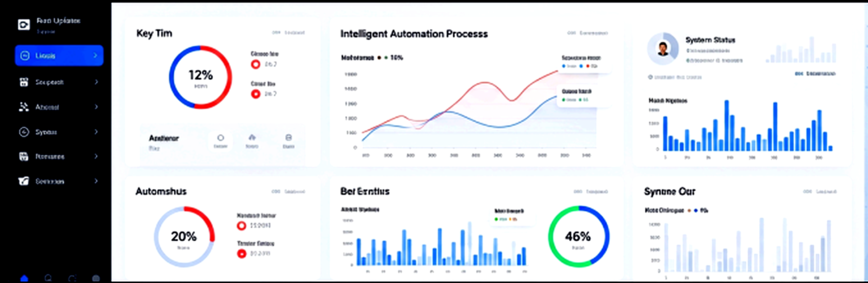
Task: Select the hollow red radio in Key Tim card
Action: [256, 64]
